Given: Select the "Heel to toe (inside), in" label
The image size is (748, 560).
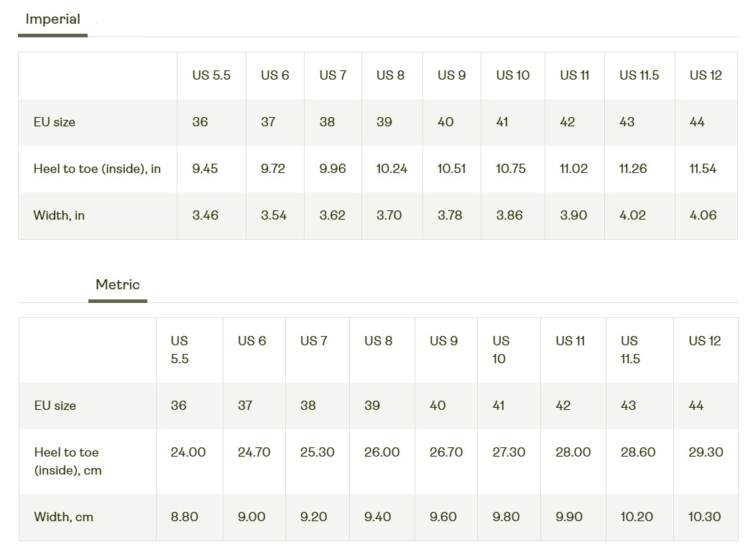Looking at the screenshot, I should (97, 169).
